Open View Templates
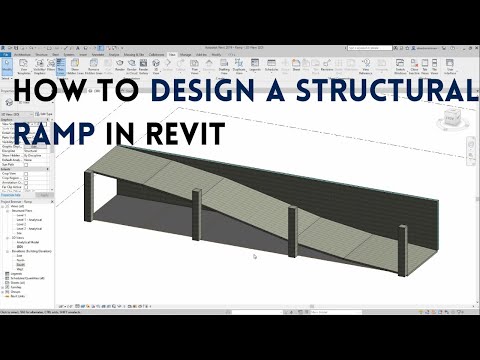 click(23, 67)
